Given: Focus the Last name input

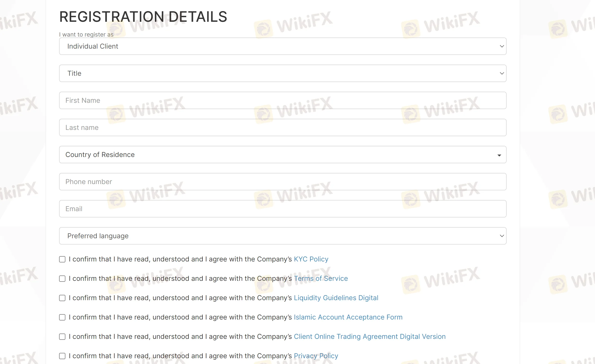Looking at the screenshot, I should [x=283, y=127].
